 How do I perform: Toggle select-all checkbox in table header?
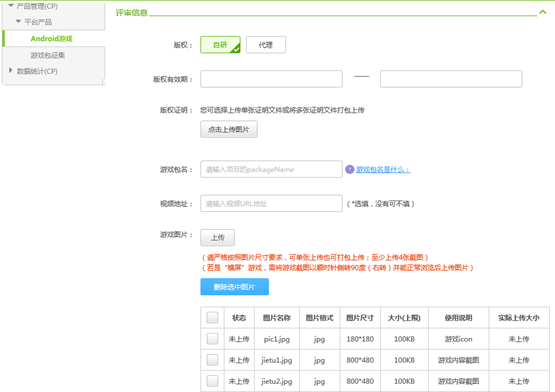pos(212,318)
